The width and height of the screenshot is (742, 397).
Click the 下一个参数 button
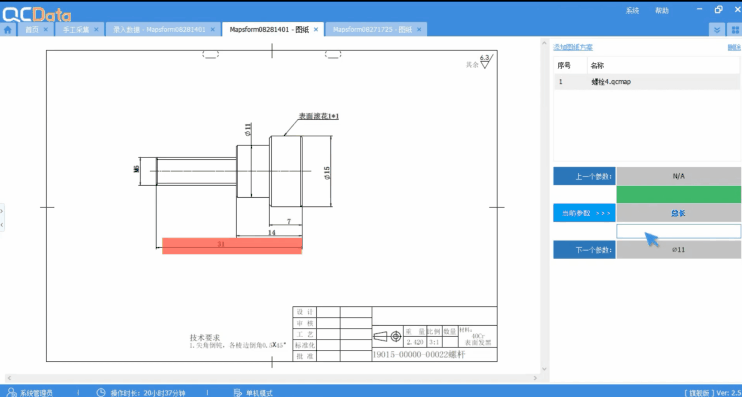pyautogui.click(x=584, y=249)
